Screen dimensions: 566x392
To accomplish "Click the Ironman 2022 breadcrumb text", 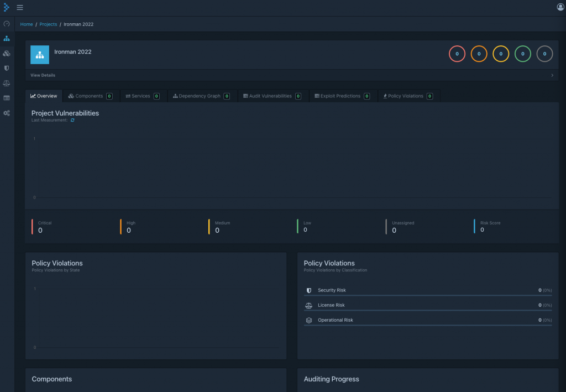I will (x=78, y=24).
